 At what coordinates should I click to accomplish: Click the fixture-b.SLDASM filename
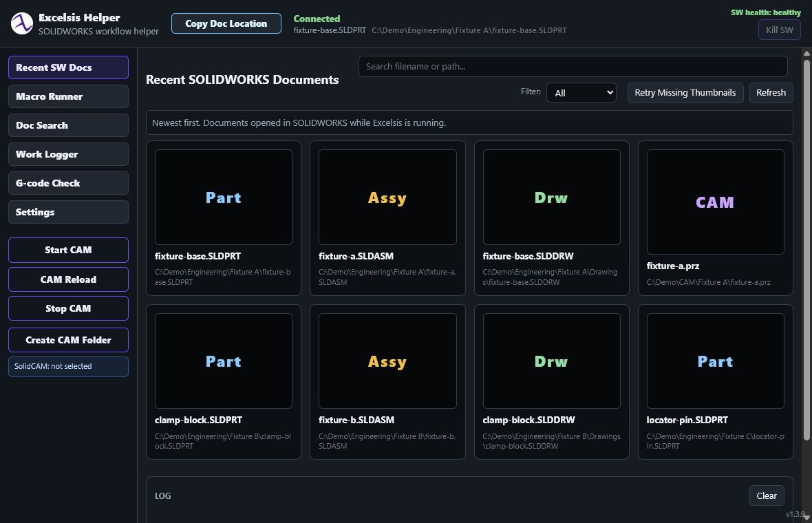click(356, 420)
